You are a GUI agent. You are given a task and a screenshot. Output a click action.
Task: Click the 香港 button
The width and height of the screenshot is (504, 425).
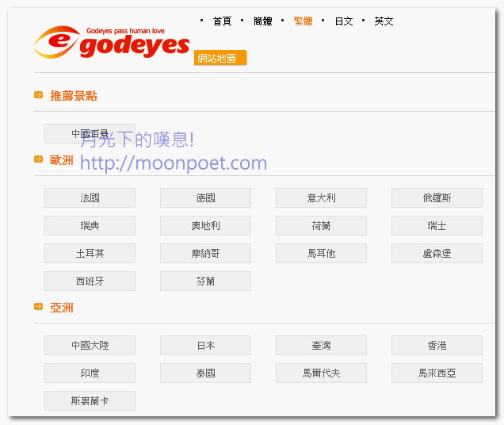click(437, 345)
